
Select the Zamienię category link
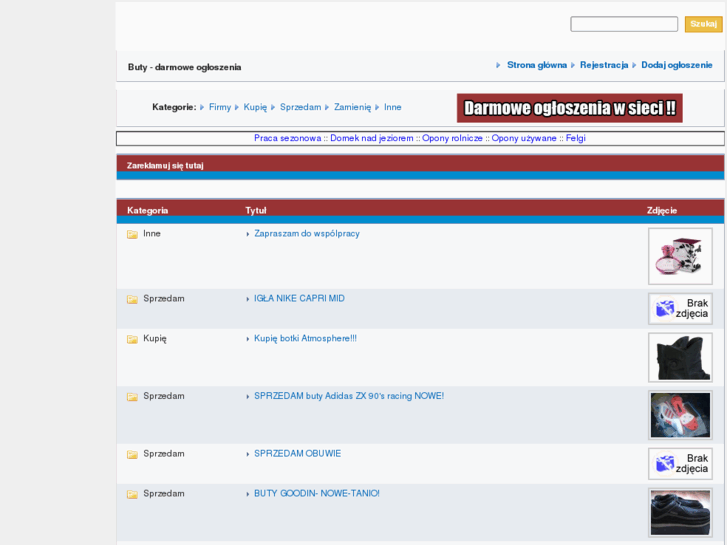coord(352,107)
